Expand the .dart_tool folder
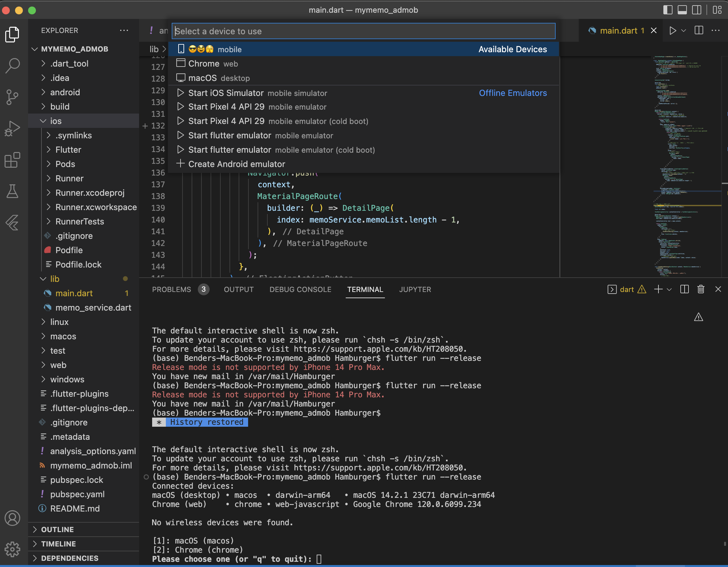This screenshot has width=728, height=567. (83, 63)
